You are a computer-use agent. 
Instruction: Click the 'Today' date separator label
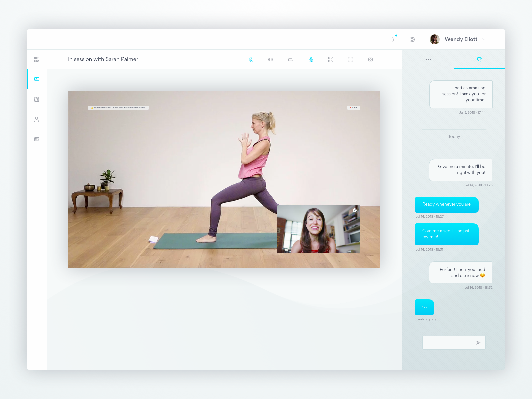[x=454, y=137]
